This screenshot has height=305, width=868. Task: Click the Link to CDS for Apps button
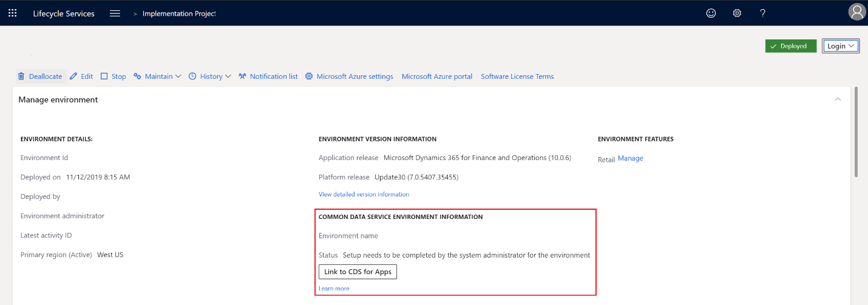point(358,272)
